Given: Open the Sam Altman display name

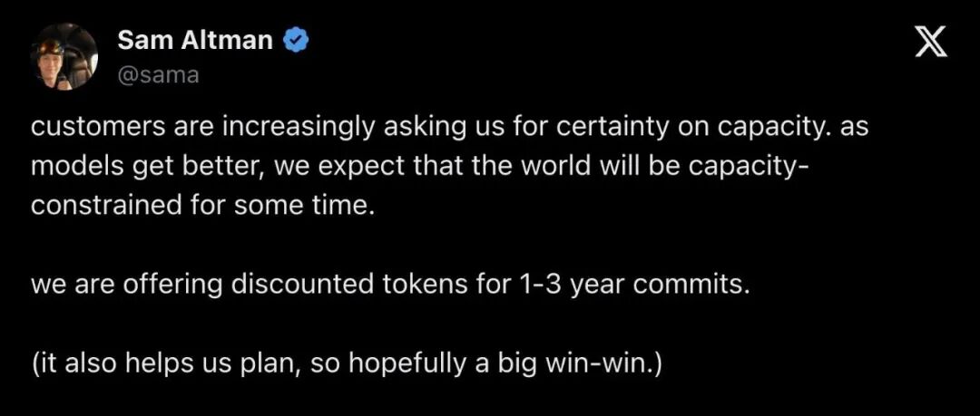Looking at the screenshot, I should [195, 41].
